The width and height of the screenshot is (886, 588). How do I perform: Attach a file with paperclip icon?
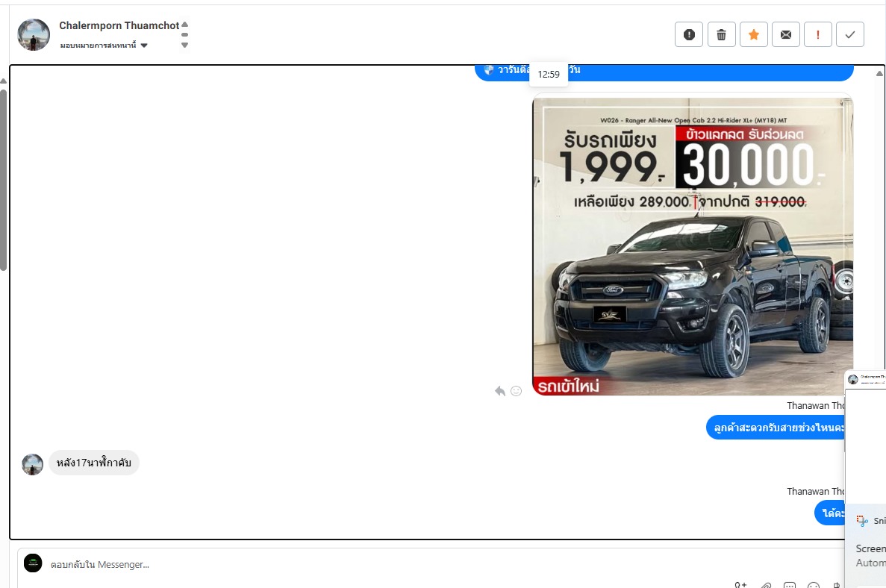point(766,584)
